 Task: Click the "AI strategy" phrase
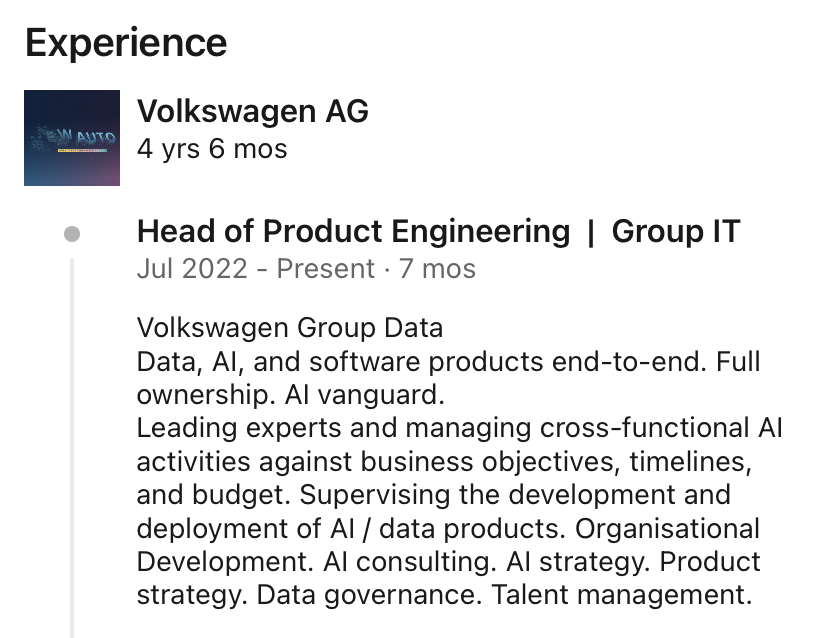pos(571,560)
